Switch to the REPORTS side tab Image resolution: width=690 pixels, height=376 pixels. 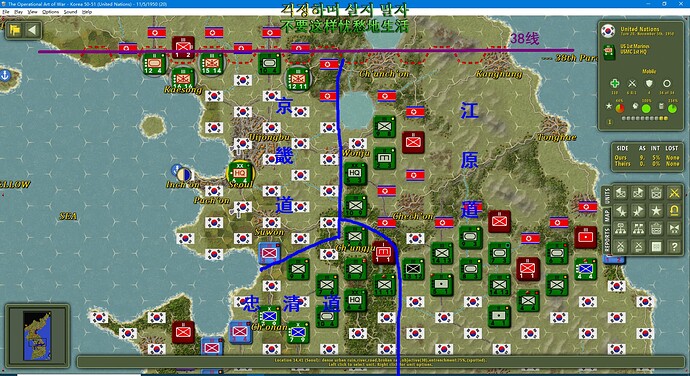point(607,240)
